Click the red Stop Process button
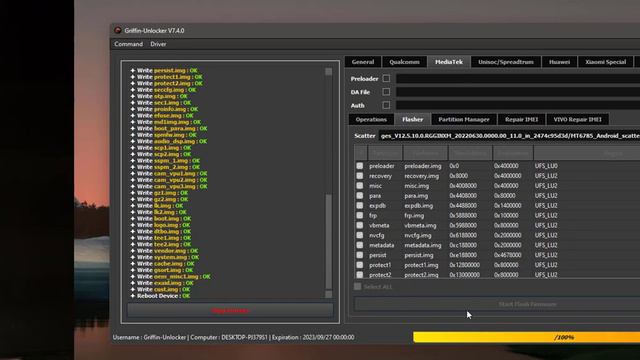Viewport: 640px width, 360px height. click(x=230, y=311)
